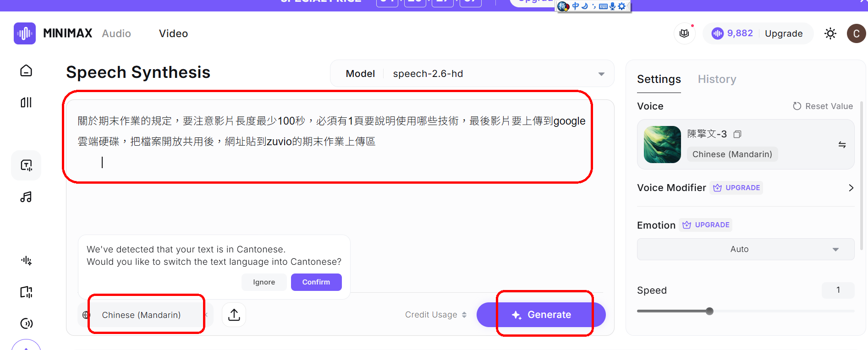Expand the Model speech-2.6-hd dropdown
Image resolution: width=868 pixels, height=350 pixels.
tap(601, 74)
